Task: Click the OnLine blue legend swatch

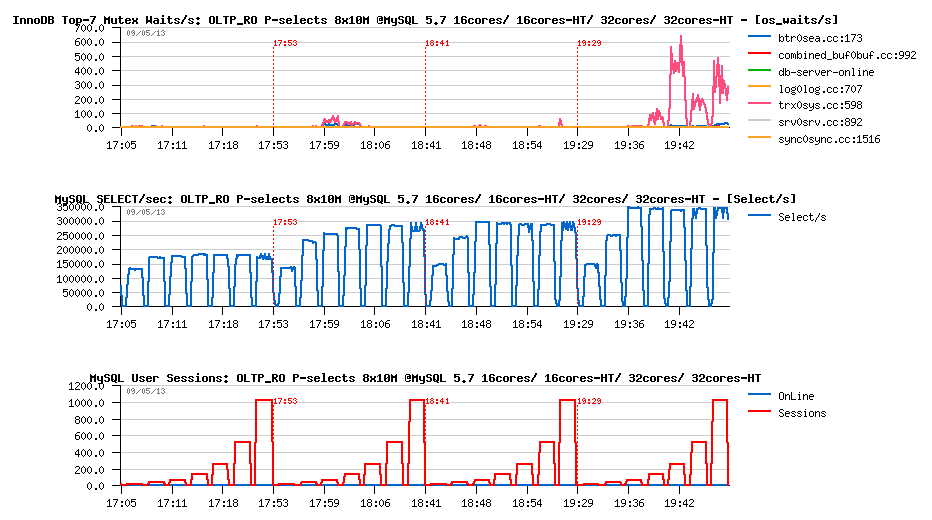Action: click(x=759, y=395)
